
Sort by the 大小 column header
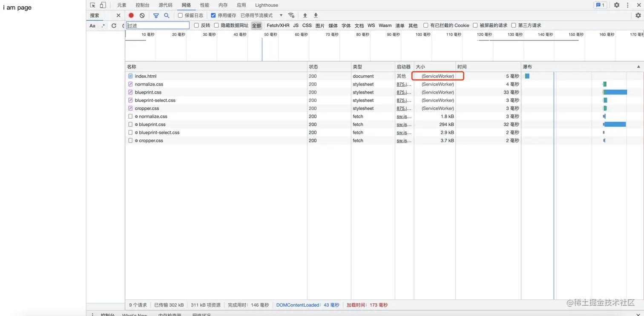435,67
